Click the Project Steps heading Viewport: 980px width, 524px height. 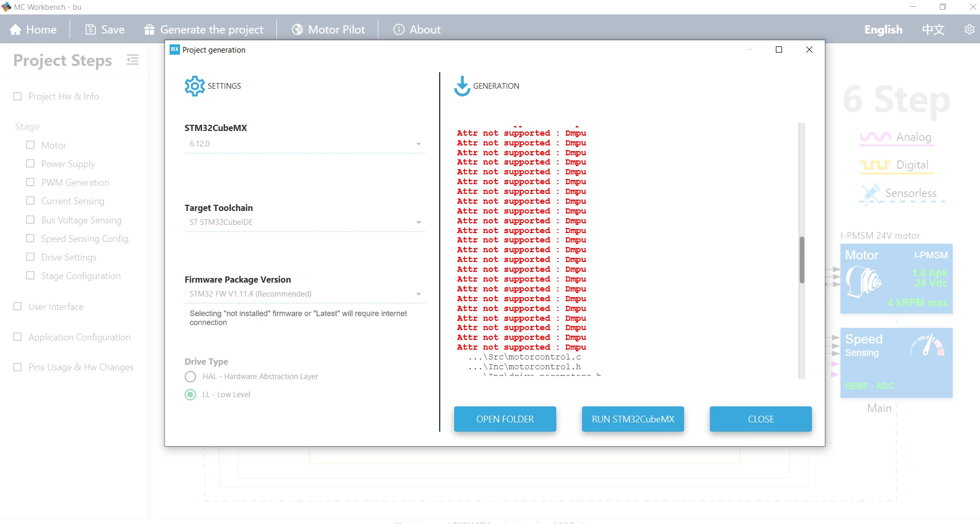tap(62, 60)
